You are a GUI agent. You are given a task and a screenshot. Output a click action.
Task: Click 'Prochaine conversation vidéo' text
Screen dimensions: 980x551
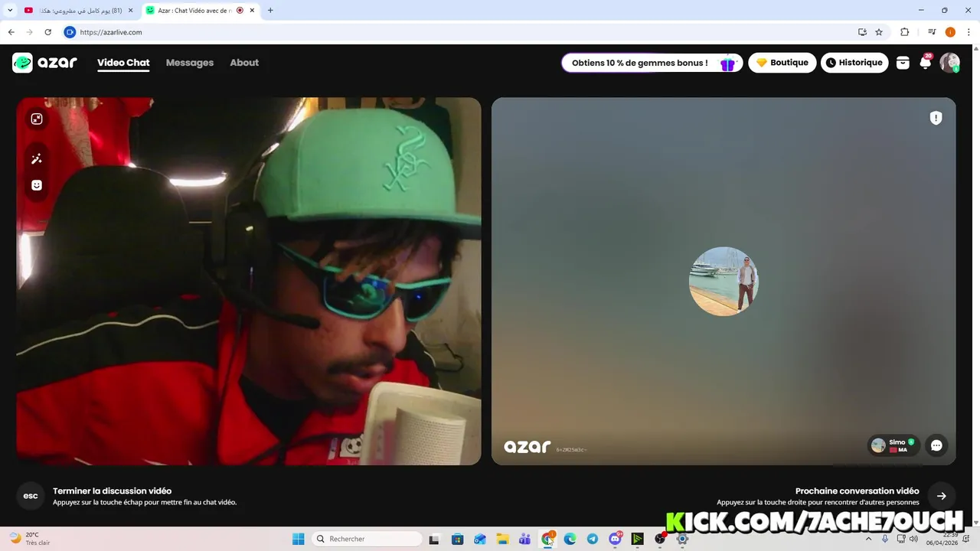tap(857, 491)
